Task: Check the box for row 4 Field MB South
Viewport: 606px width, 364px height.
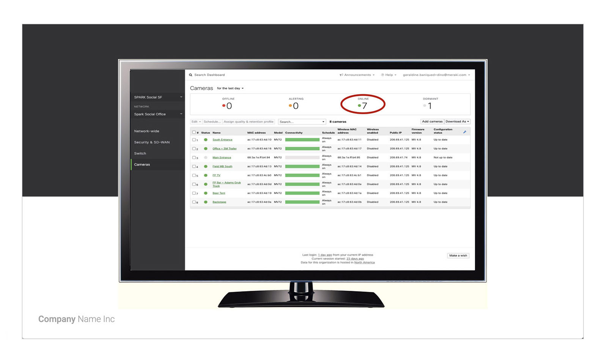Action: pyautogui.click(x=194, y=166)
